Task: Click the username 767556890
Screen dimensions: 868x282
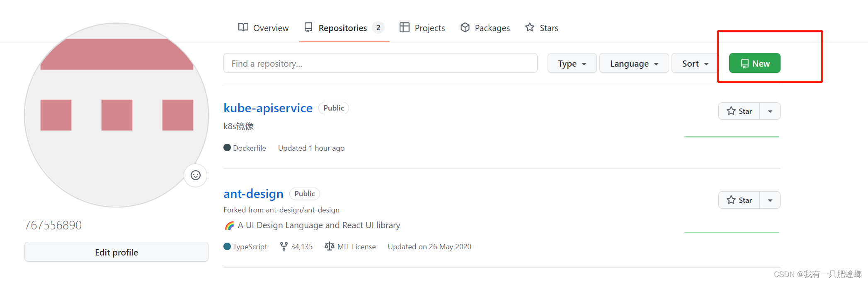Action: (53, 225)
